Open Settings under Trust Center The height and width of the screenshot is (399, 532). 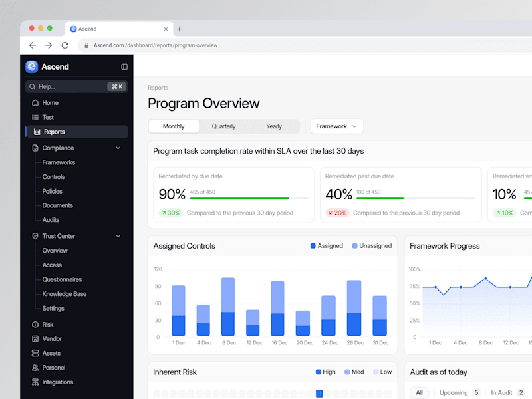point(53,308)
